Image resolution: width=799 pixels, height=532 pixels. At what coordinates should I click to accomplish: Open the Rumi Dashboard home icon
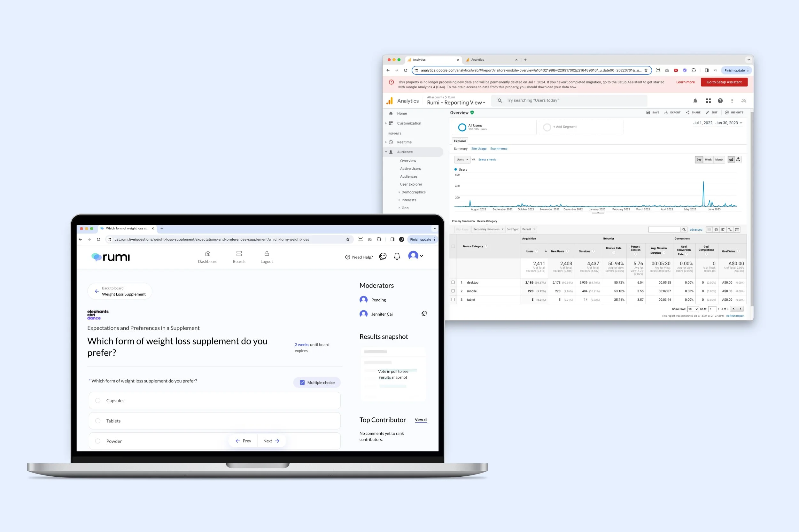tap(208, 253)
